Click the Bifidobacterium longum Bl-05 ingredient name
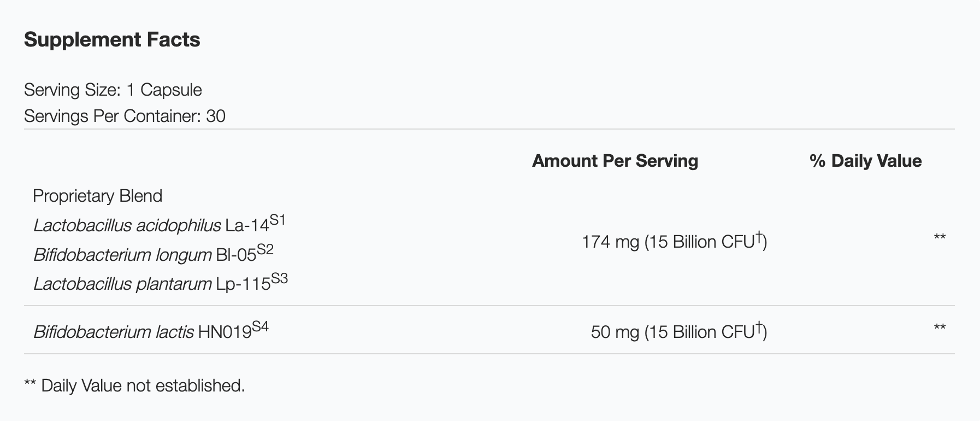The width and height of the screenshot is (980, 421). pos(144,255)
